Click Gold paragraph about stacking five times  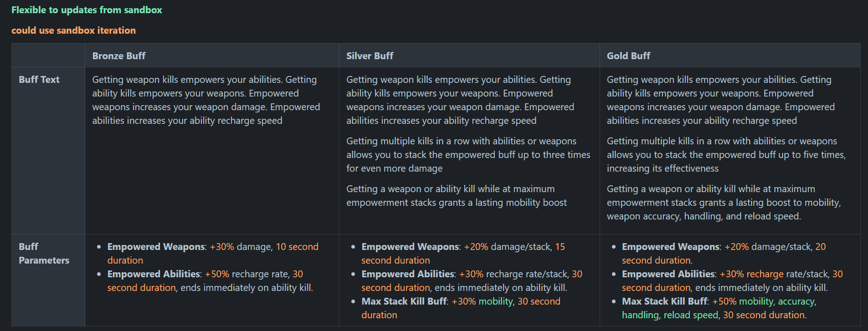(726, 155)
